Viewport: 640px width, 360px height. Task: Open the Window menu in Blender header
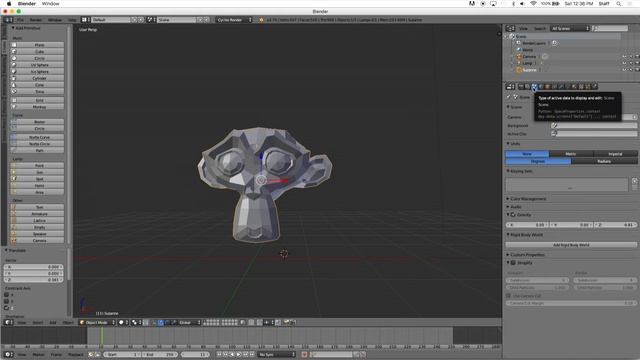click(x=55, y=20)
